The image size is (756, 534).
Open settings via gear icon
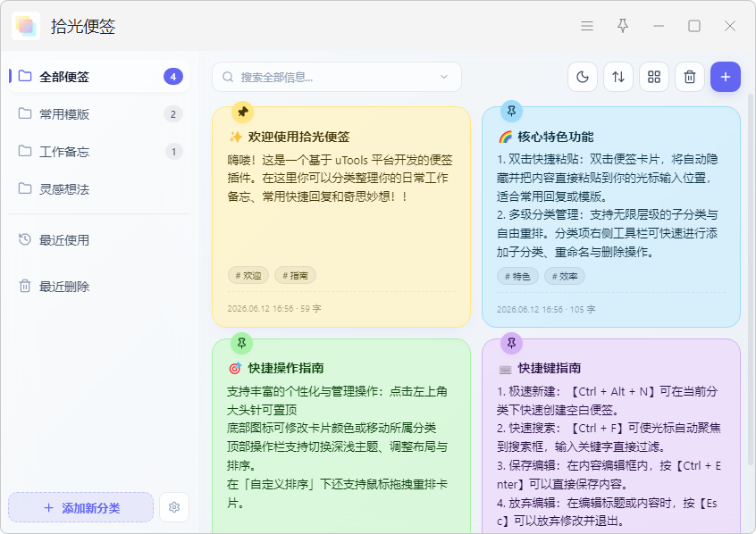174,507
